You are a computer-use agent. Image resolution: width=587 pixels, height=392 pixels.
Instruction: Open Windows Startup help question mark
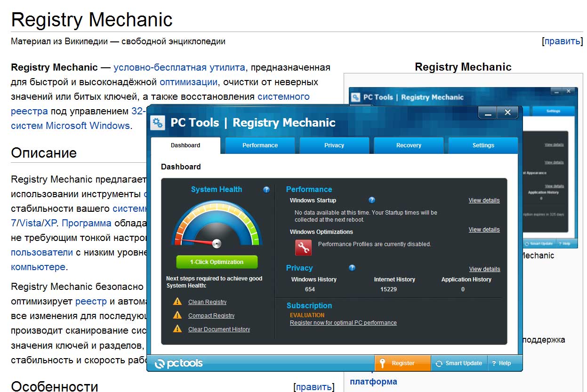tap(372, 200)
